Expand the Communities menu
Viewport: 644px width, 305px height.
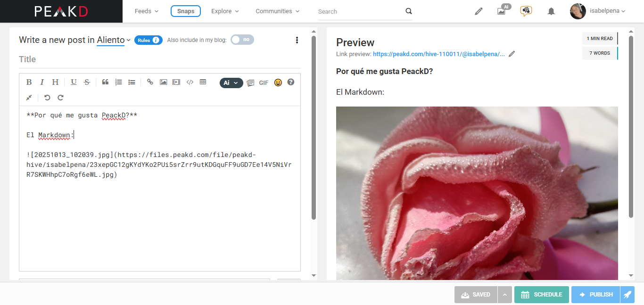[x=277, y=11]
